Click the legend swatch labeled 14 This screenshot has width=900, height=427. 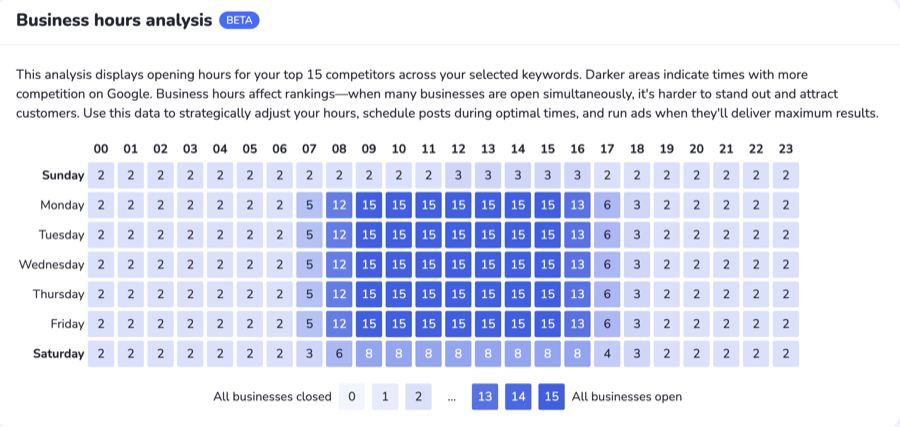(519, 397)
